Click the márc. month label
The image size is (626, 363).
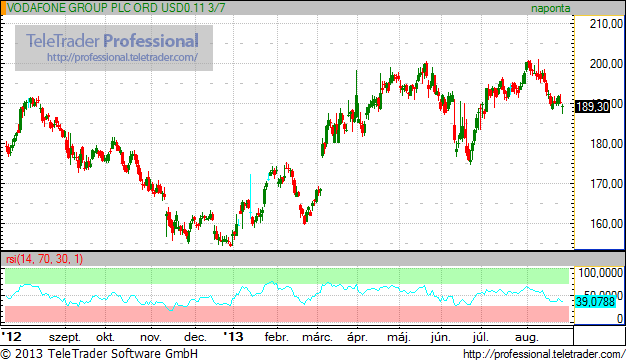pos(317,337)
